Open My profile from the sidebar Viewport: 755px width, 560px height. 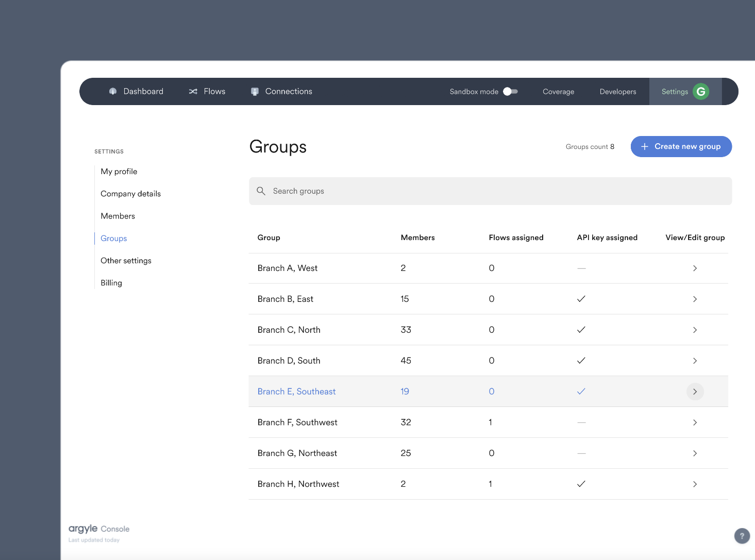click(x=119, y=171)
